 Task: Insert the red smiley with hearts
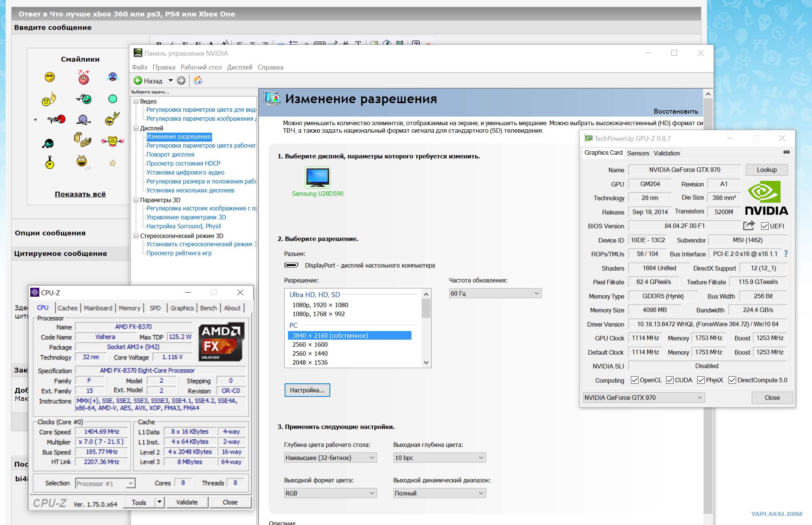pos(84,77)
